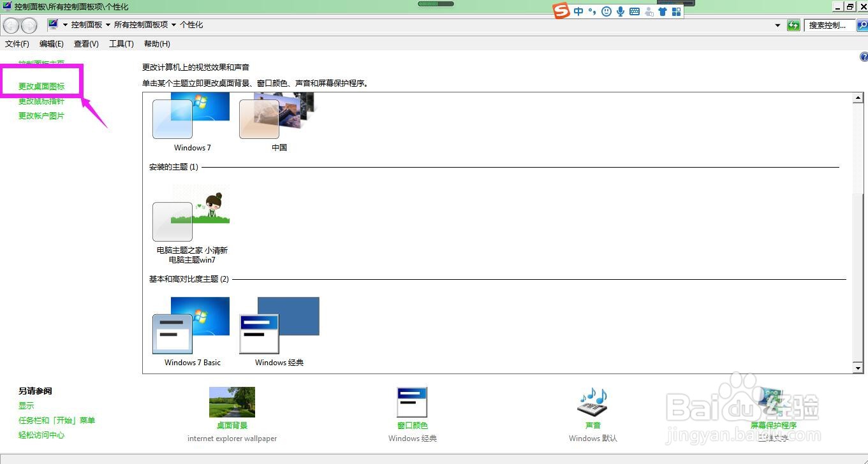Click the 声音 text link
Screen dimensions: 868x464
[x=593, y=426]
